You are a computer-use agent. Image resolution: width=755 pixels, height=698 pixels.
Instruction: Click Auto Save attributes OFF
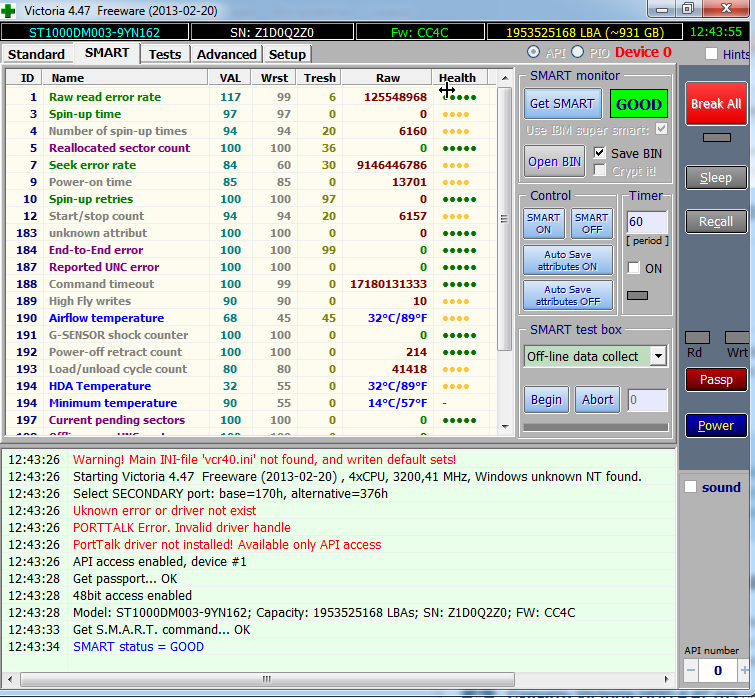click(568, 295)
